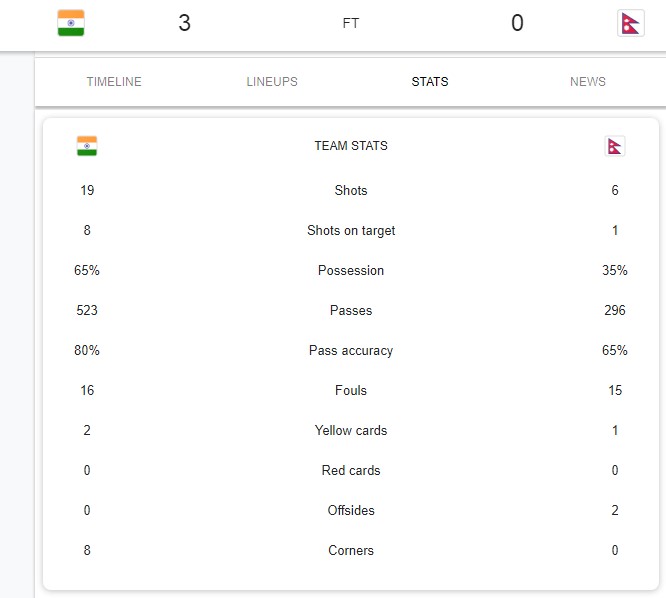Click Nepal's offsides value of 2
Viewport: 666px width, 598px height.
pyautogui.click(x=615, y=510)
